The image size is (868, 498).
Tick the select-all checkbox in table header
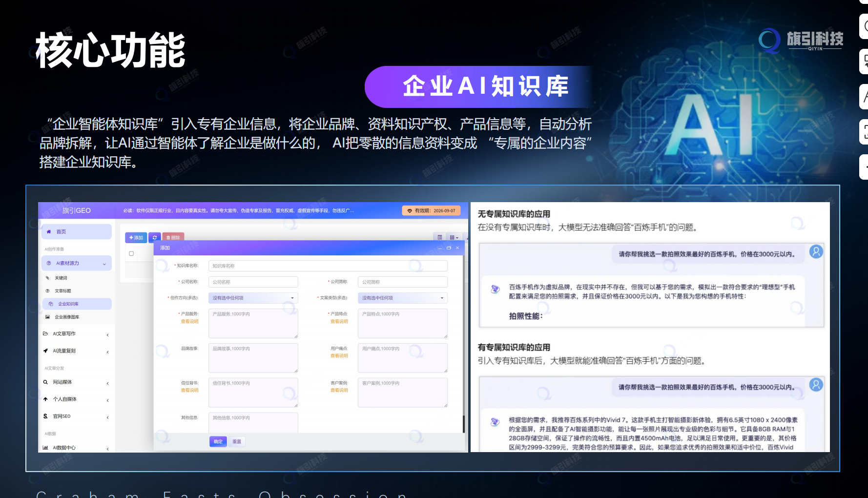131,253
